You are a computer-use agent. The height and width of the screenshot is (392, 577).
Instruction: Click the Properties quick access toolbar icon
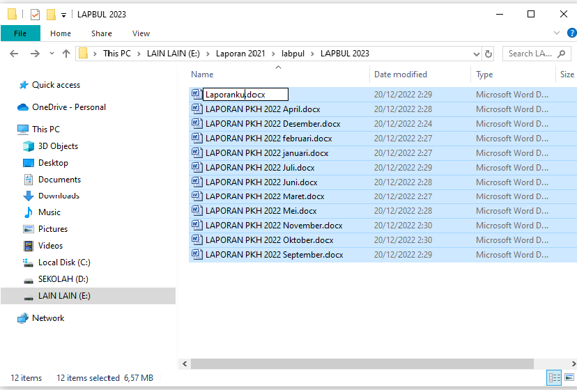point(36,15)
